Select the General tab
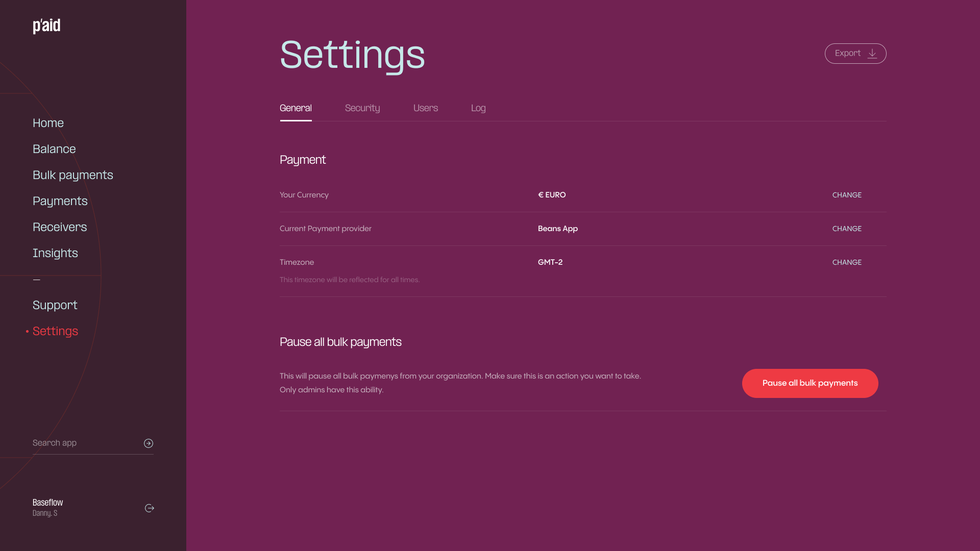This screenshot has height=551, width=980. pyautogui.click(x=296, y=108)
